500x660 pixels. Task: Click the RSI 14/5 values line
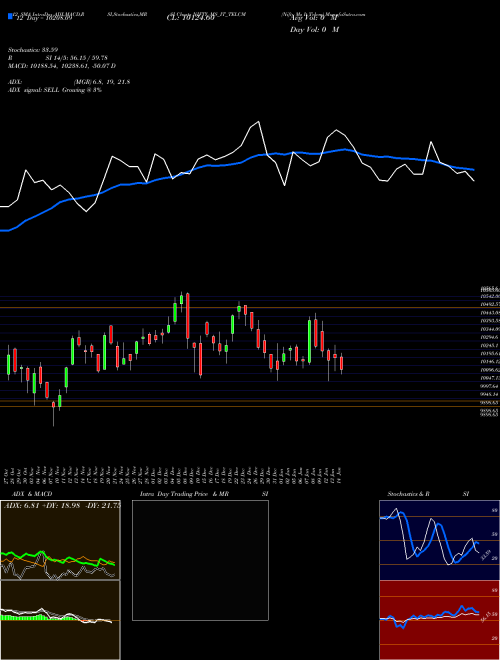(58, 58)
